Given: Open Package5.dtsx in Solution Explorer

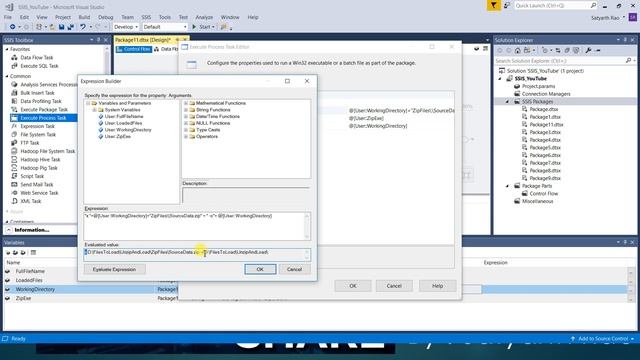Looking at the screenshot, I should [545, 147].
